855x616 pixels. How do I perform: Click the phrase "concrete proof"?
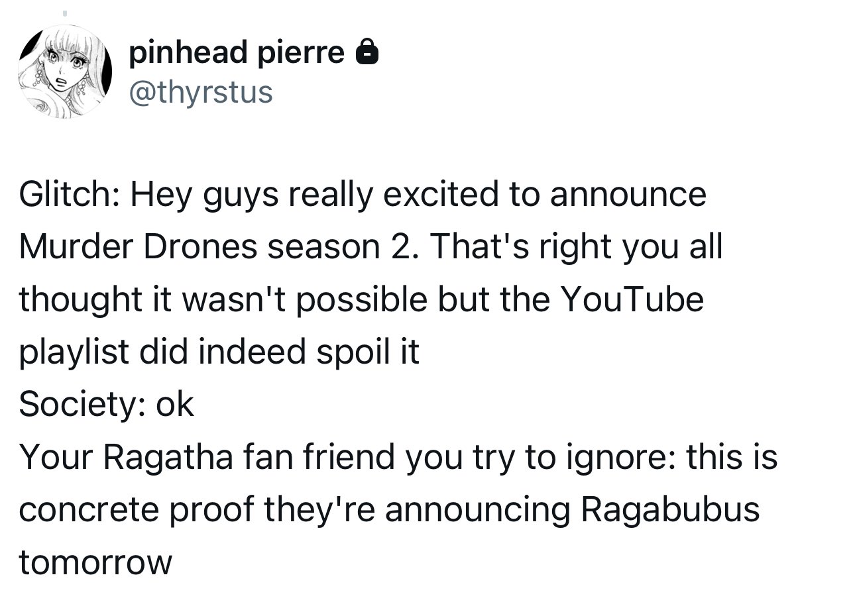[137, 509]
